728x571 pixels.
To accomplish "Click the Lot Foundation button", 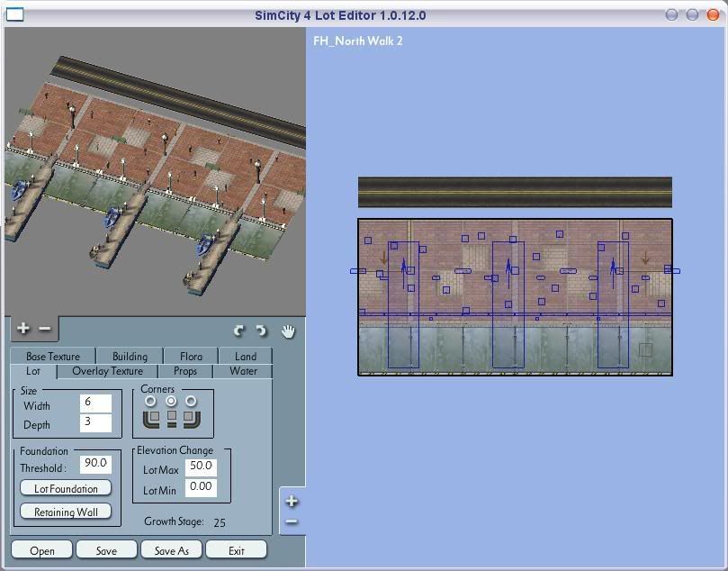I will pyautogui.click(x=66, y=488).
